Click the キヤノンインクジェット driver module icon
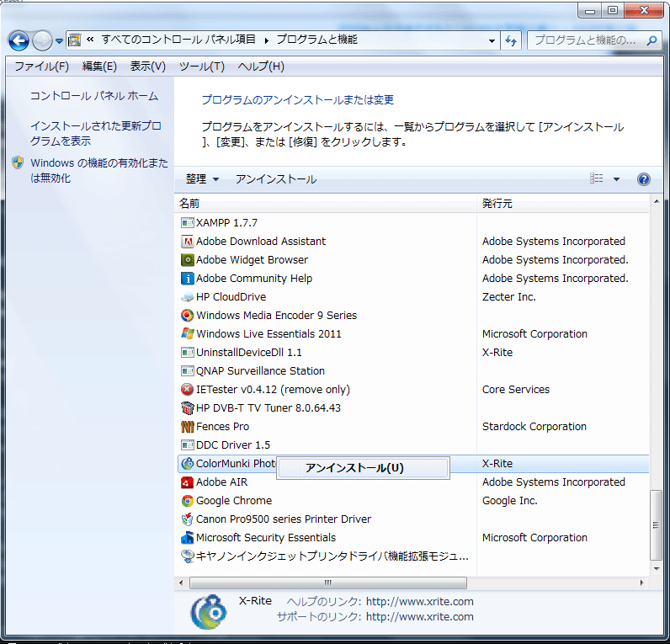The image size is (670, 644). click(187, 556)
